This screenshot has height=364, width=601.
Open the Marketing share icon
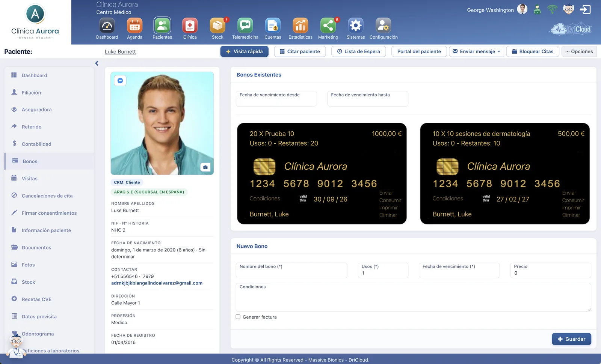click(328, 26)
